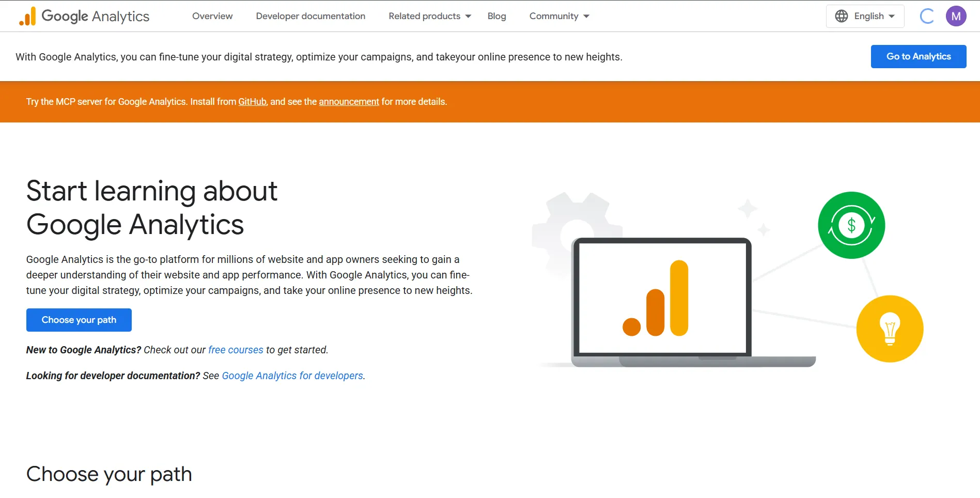Expand the Related products dropdown
The height and width of the screenshot is (498, 980).
click(x=429, y=16)
